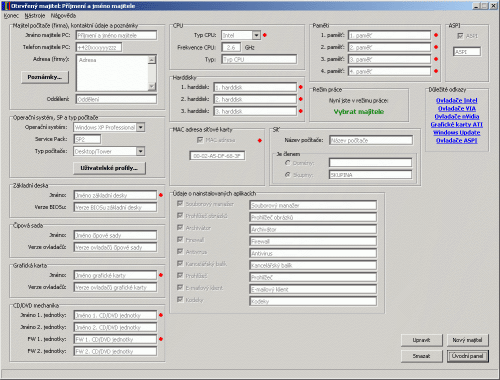
Task: Toggle the ASPI checkbox
Action: (x=460, y=36)
